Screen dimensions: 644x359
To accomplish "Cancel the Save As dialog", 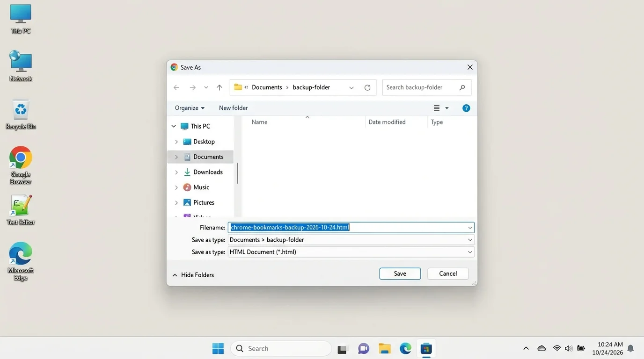I will pyautogui.click(x=448, y=273).
